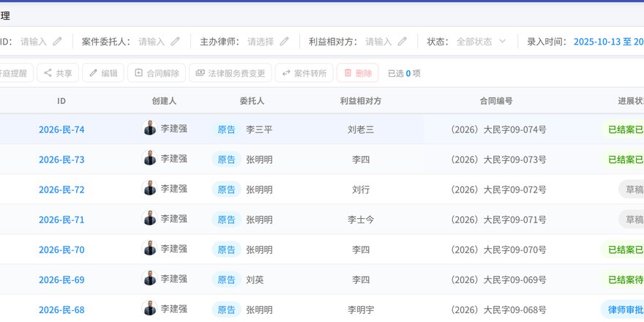644x322 pixels.
Task: Click the 合同解除 button
Action: (157, 73)
